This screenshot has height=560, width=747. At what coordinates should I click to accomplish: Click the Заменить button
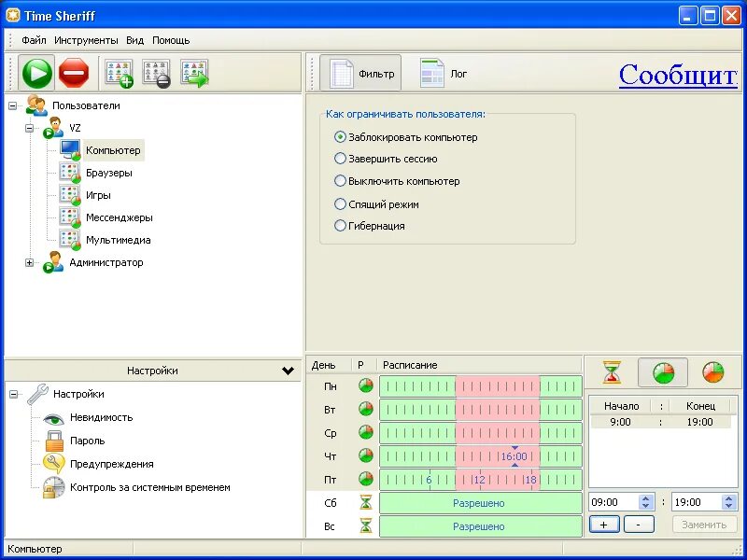[704, 525]
